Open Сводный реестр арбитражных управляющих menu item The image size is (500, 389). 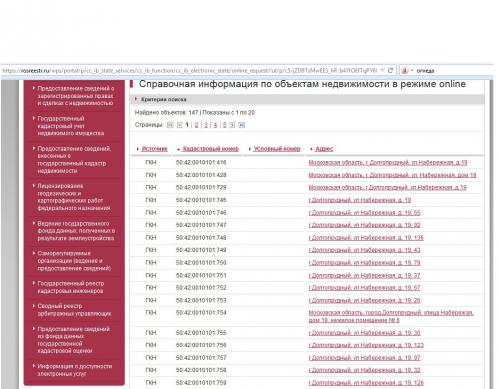click(74, 310)
